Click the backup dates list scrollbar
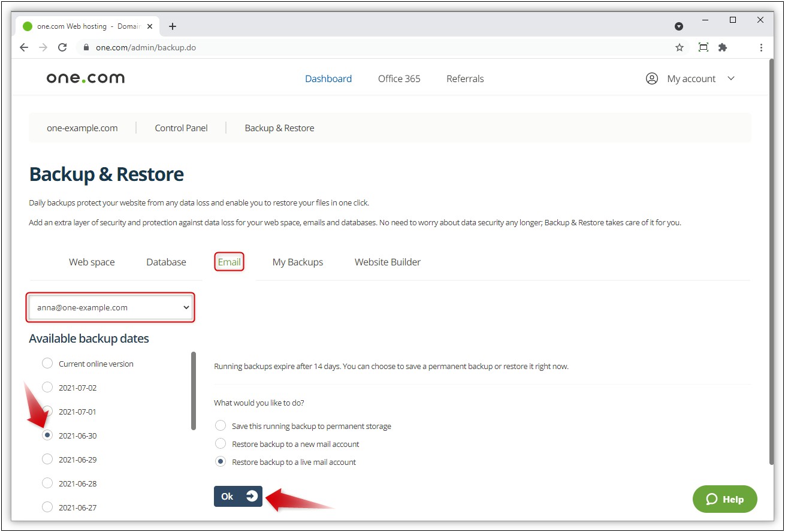Viewport: 785px width, 532px height. click(x=194, y=391)
